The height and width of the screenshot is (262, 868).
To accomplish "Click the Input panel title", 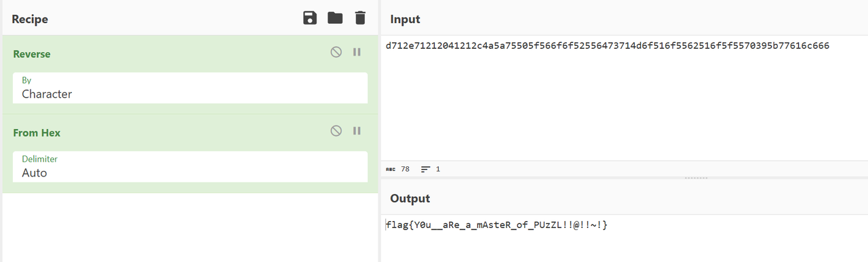I will point(406,20).
